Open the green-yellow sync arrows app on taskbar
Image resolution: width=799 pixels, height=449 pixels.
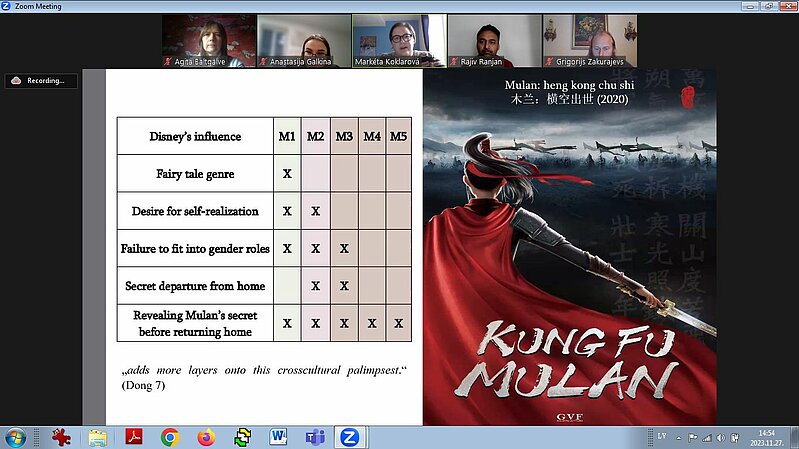pos(243,437)
